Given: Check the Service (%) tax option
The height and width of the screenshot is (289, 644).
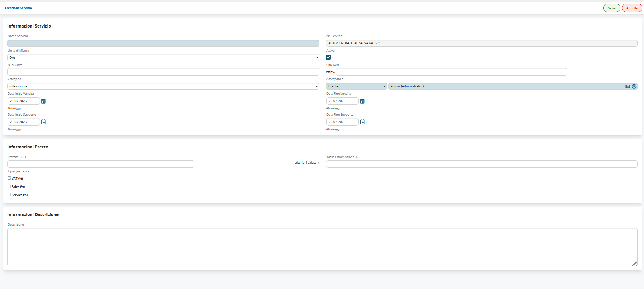Looking at the screenshot, I should coord(9,195).
